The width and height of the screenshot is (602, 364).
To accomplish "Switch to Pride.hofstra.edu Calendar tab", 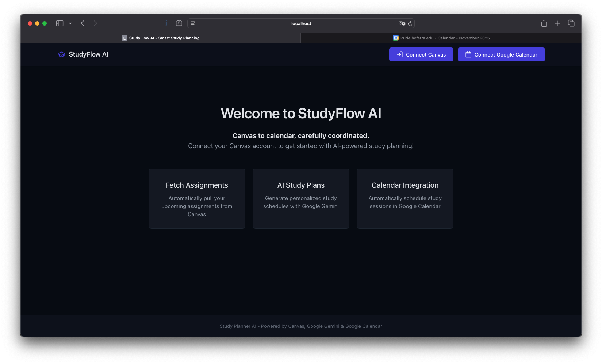I will pyautogui.click(x=441, y=38).
